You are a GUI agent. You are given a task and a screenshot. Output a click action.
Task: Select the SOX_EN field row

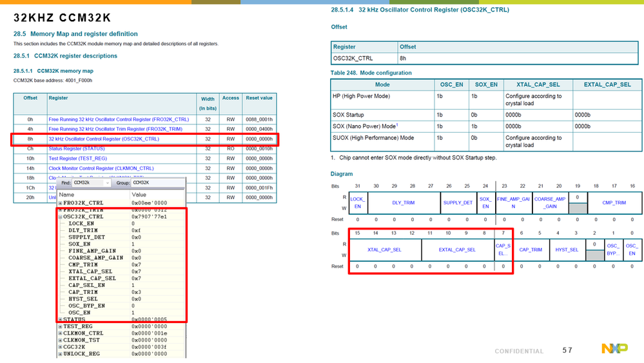[121, 244]
